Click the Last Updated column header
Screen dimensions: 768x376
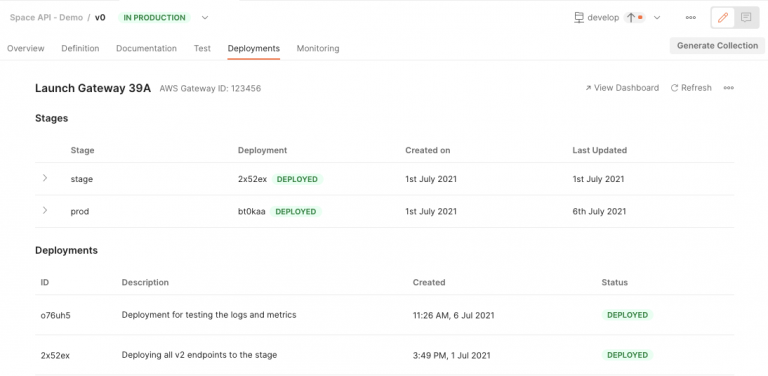(600, 150)
